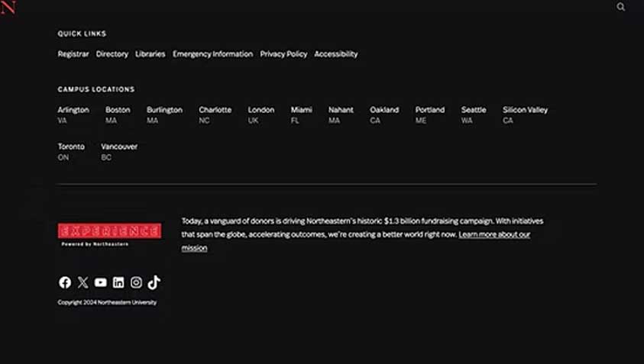
Task: Follow the Learn more about our mission link
Action: (x=494, y=234)
